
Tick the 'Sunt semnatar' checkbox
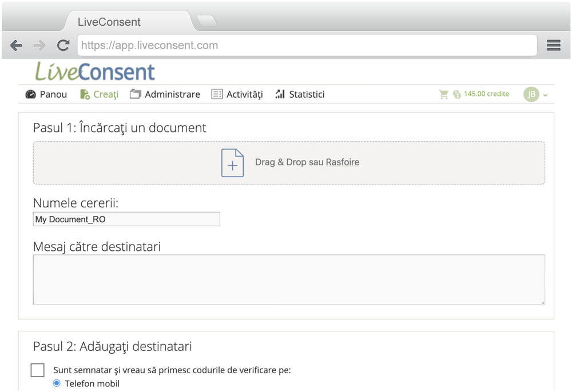pos(38,370)
